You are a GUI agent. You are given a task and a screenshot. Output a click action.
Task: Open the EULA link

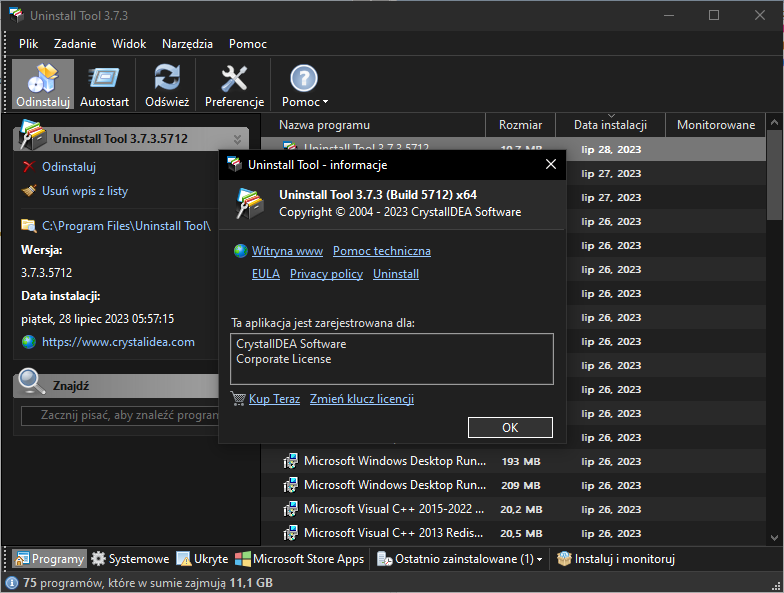[x=266, y=274]
